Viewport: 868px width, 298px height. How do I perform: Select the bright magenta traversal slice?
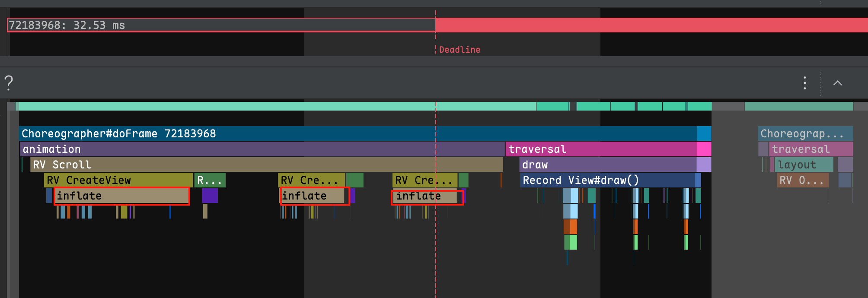[x=601, y=149]
